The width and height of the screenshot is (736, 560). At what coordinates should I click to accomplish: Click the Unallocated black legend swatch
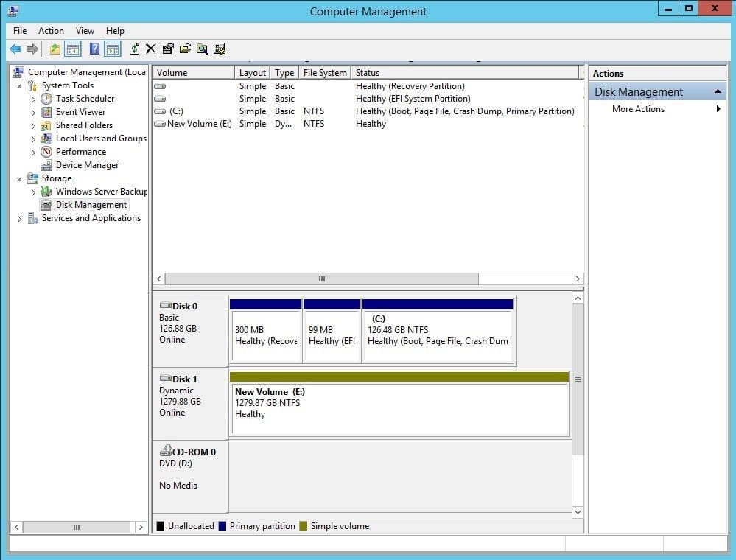pyautogui.click(x=161, y=525)
